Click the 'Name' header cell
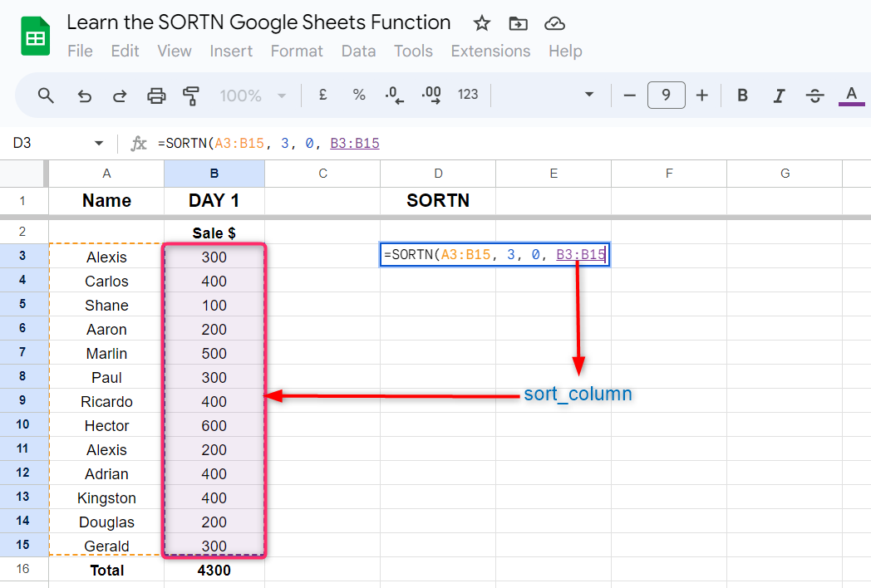 click(106, 200)
